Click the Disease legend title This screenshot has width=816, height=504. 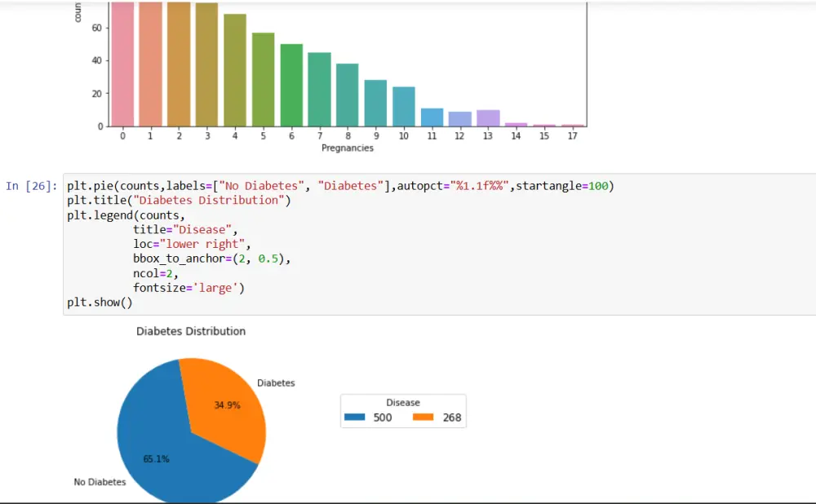tap(403, 403)
